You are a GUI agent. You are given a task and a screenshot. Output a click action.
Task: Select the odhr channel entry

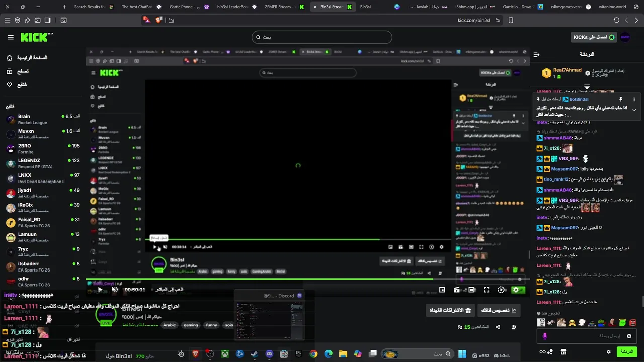click(x=43, y=281)
